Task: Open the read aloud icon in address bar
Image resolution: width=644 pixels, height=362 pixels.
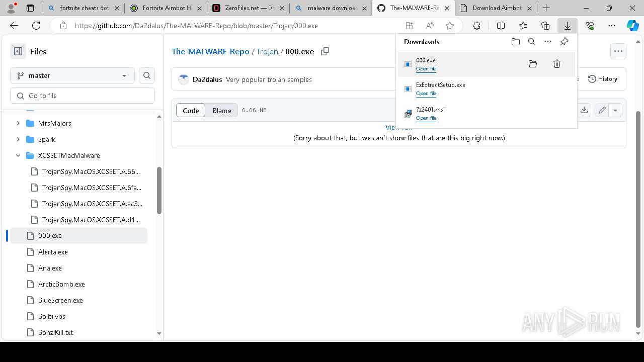Action: pos(430,26)
